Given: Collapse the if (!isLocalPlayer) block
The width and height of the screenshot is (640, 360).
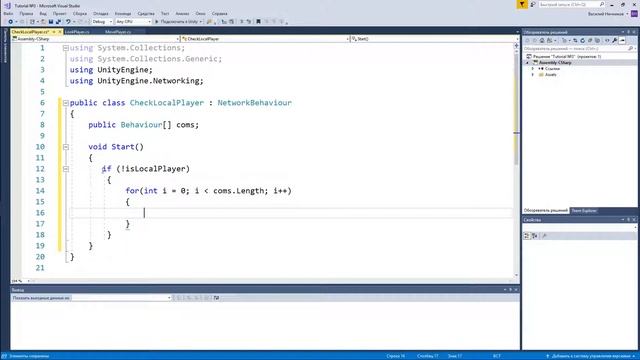Looking at the screenshot, I should [x=66, y=169].
